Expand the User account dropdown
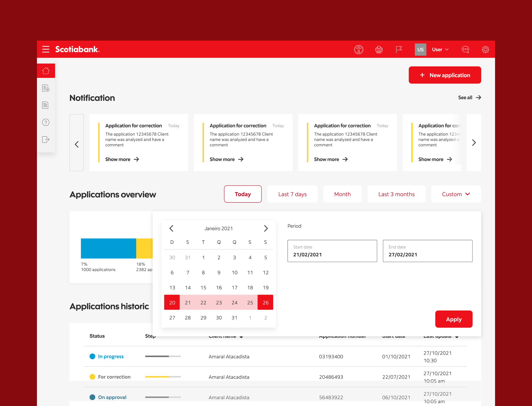532x406 pixels. (440, 50)
